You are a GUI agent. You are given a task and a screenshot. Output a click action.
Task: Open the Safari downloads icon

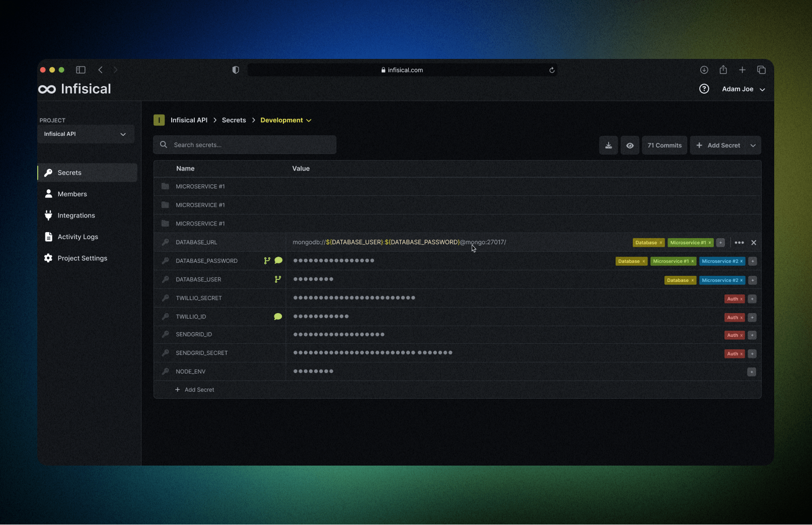pos(704,70)
